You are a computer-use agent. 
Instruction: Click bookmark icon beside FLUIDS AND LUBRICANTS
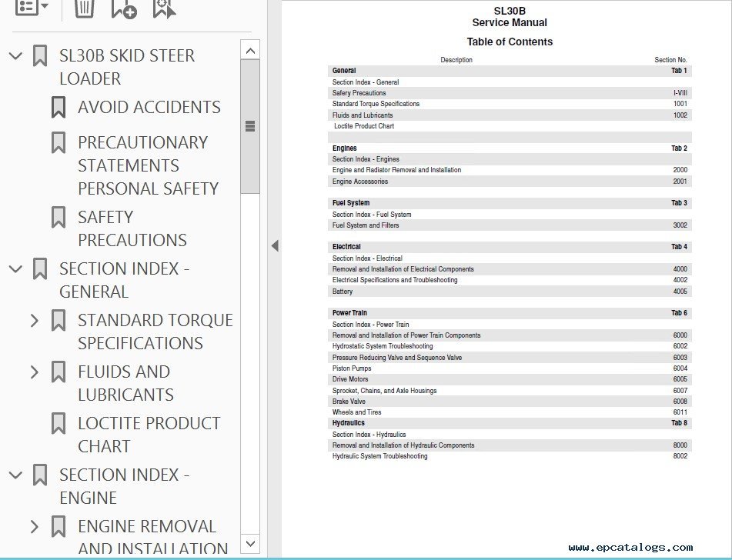pyautogui.click(x=58, y=372)
